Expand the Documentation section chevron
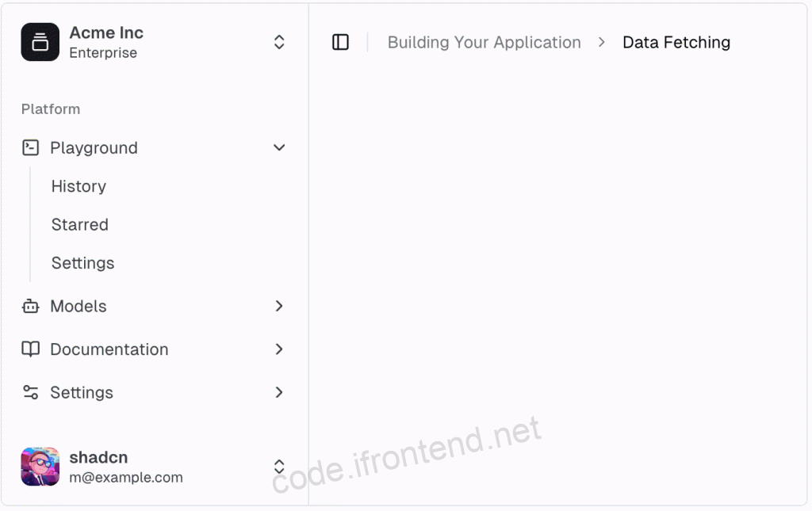The width and height of the screenshot is (812, 511). click(x=279, y=349)
